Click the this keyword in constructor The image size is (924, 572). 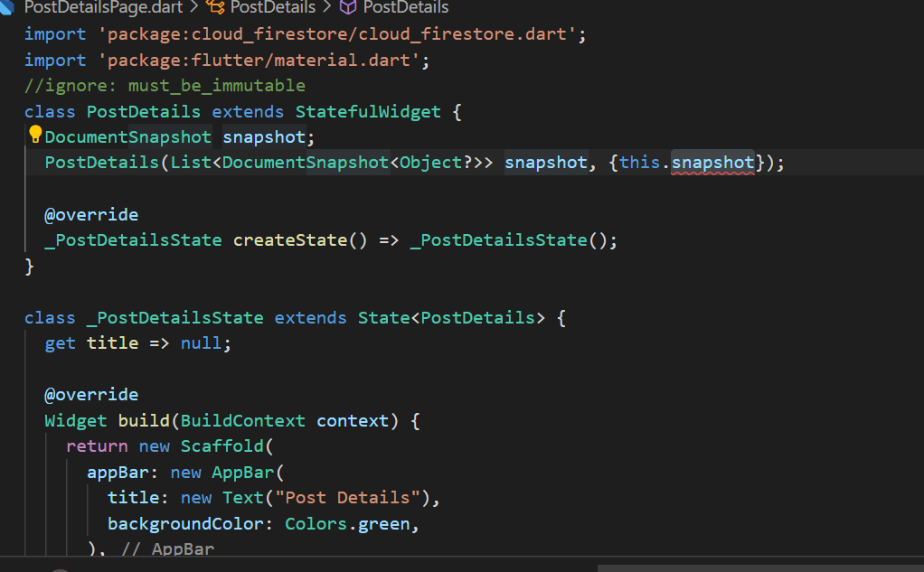click(639, 163)
